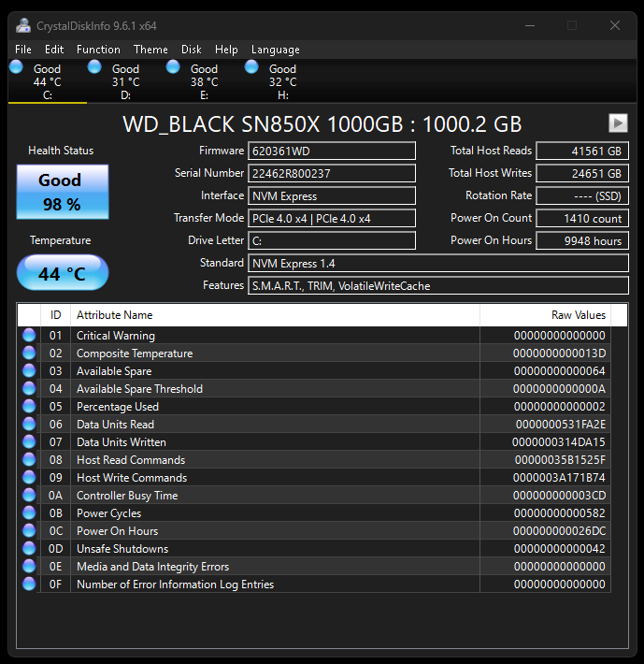
Task: Click the Attribute Name column header
Action: click(x=275, y=315)
